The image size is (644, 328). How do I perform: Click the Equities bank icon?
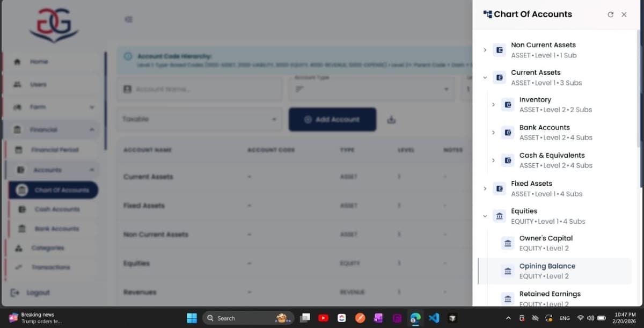click(500, 216)
